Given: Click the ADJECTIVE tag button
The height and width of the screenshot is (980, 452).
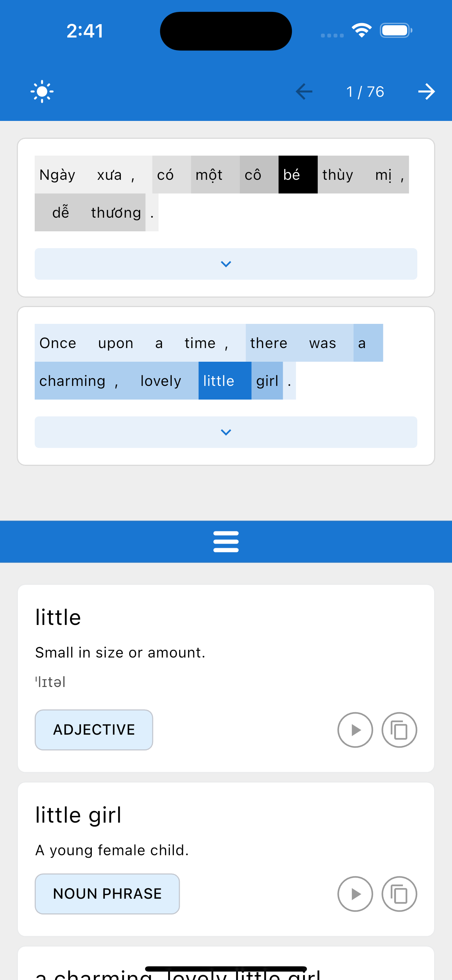Looking at the screenshot, I should tap(94, 730).
